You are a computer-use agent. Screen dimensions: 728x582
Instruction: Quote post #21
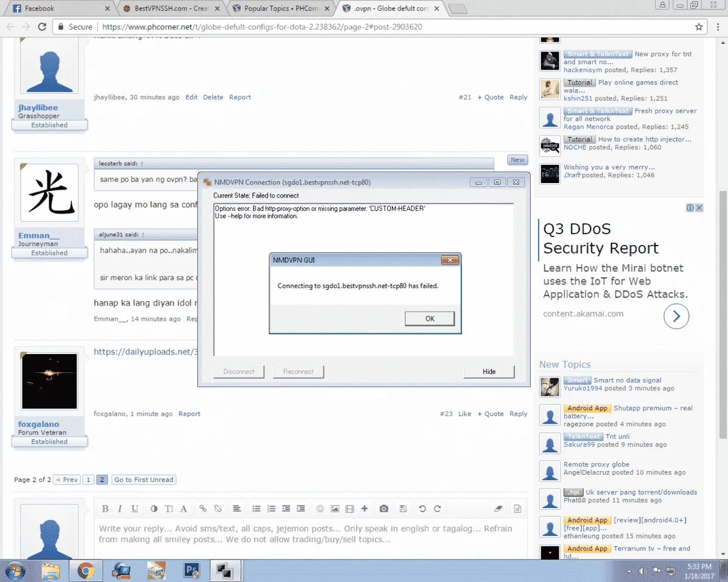490,97
